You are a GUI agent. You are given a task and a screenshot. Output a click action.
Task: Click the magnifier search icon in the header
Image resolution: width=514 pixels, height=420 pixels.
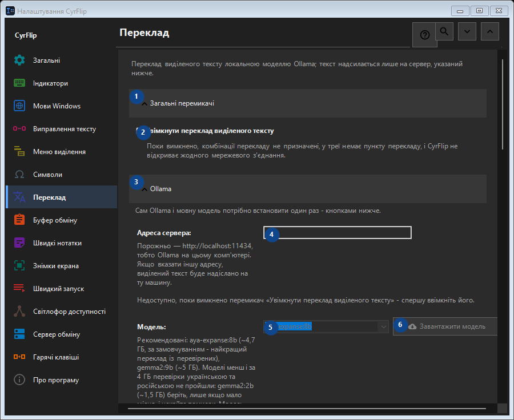tap(444, 31)
